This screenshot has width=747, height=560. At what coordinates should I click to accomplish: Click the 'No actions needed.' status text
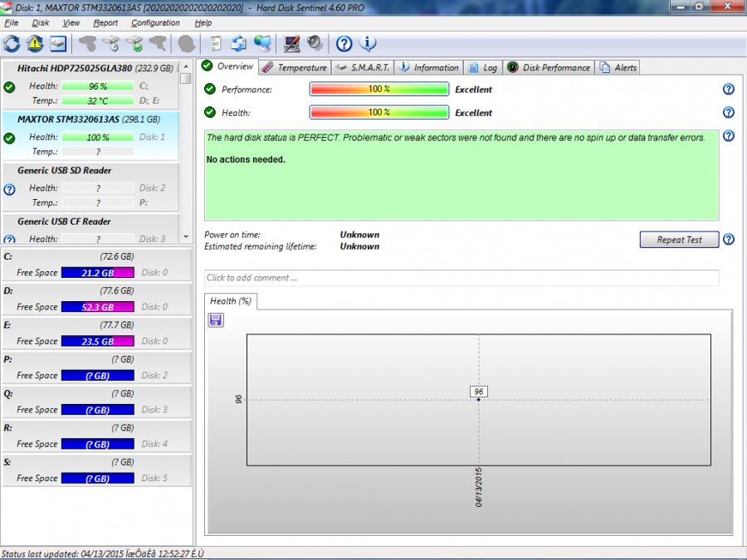point(246,159)
